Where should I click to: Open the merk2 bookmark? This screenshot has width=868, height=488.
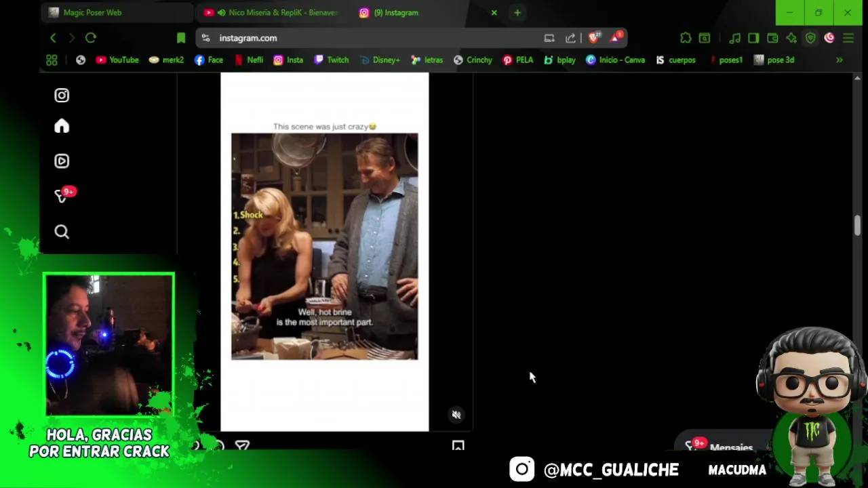(166, 60)
